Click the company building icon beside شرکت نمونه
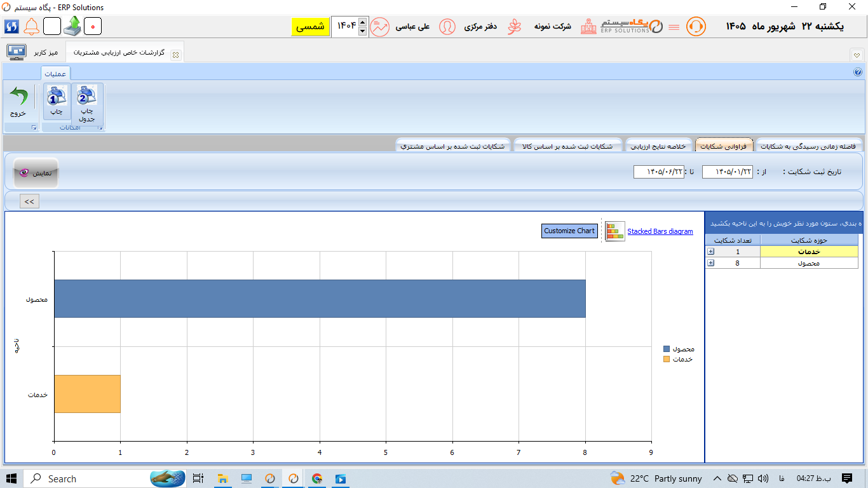The height and width of the screenshot is (488, 868). pos(588,27)
